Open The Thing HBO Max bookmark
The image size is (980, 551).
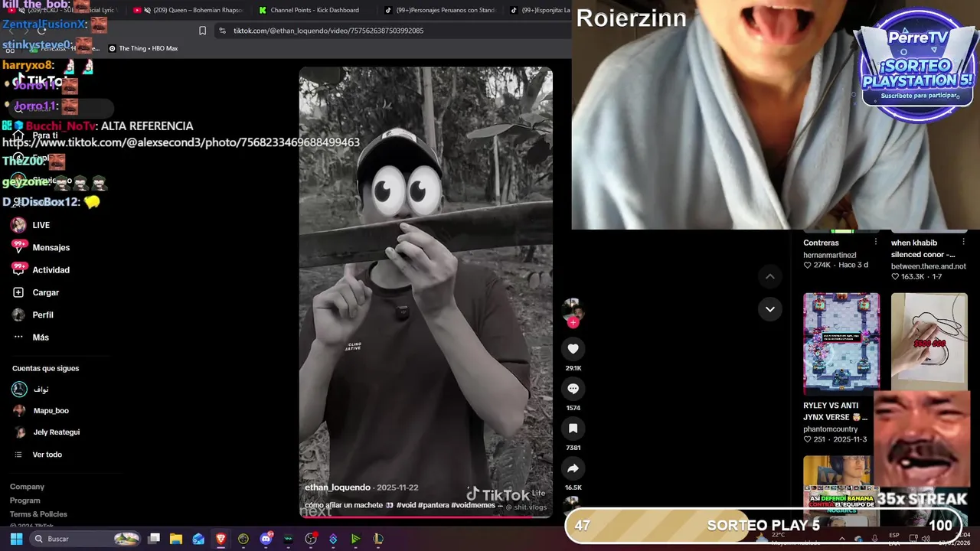[x=144, y=48]
